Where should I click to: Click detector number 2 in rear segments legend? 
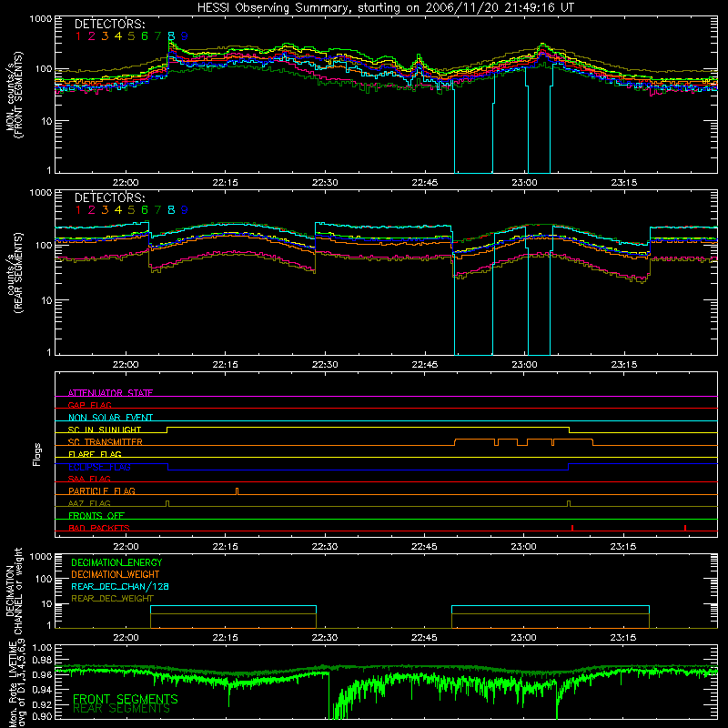pos(92,210)
